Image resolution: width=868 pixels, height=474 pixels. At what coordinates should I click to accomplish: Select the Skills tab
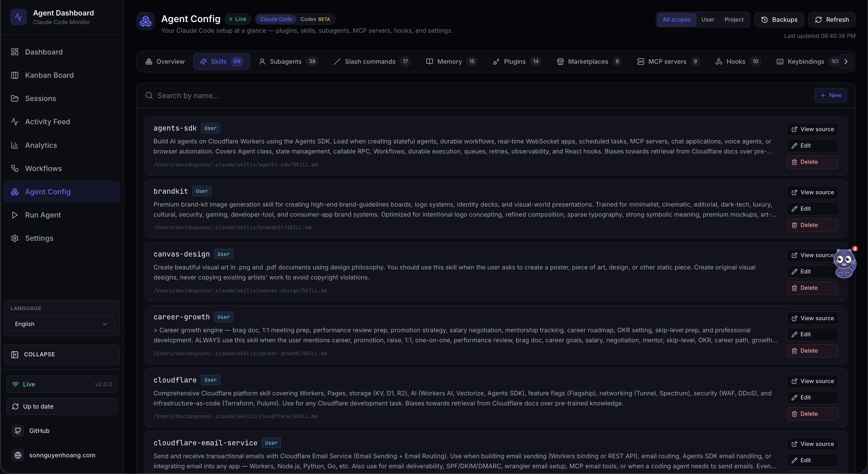click(x=221, y=61)
